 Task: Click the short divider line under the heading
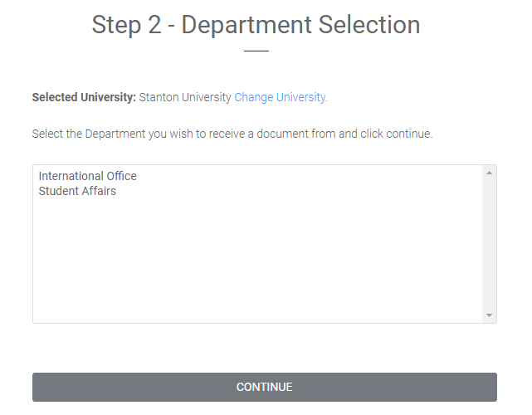256,51
